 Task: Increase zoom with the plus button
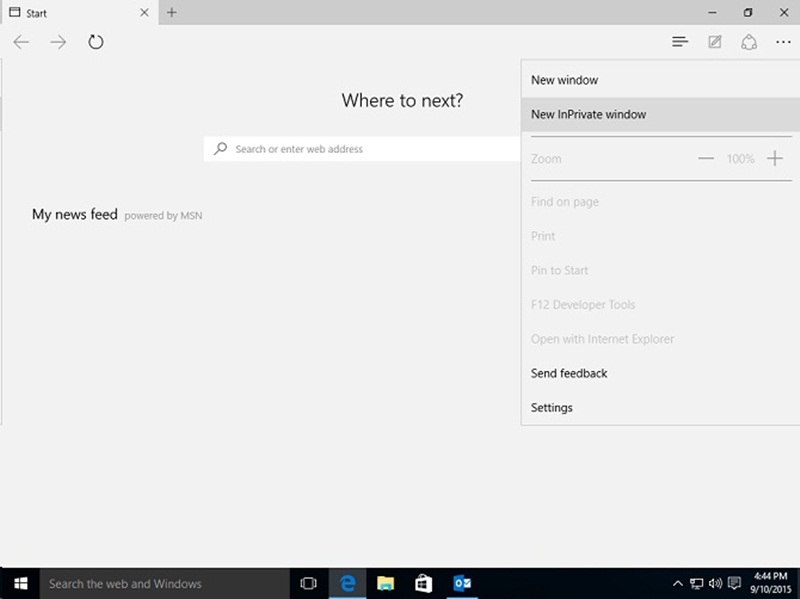click(x=774, y=159)
